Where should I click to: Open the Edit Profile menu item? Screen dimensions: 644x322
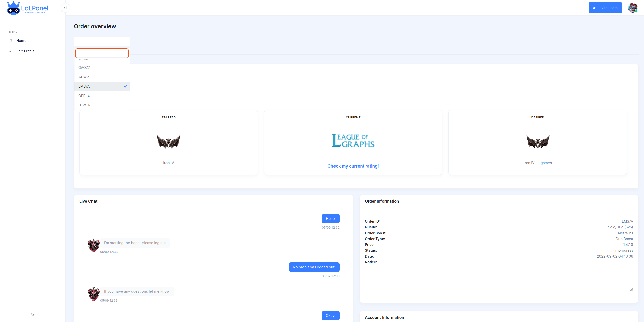click(25, 51)
